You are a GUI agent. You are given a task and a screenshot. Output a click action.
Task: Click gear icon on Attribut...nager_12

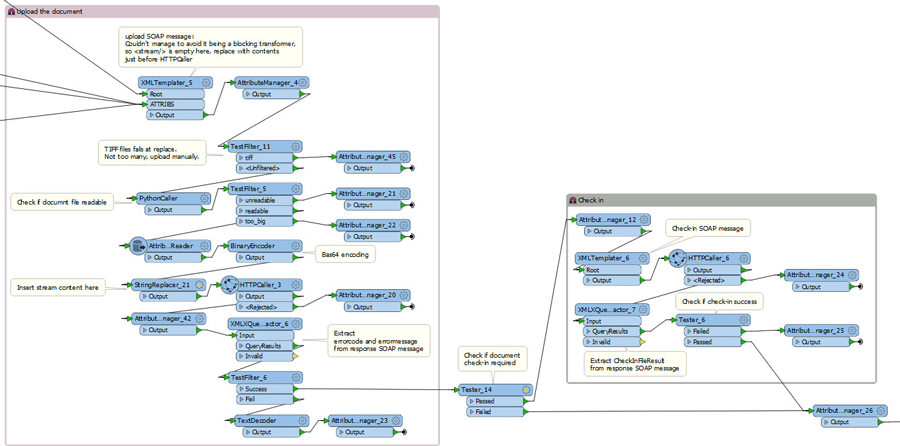tap(644, 220)
